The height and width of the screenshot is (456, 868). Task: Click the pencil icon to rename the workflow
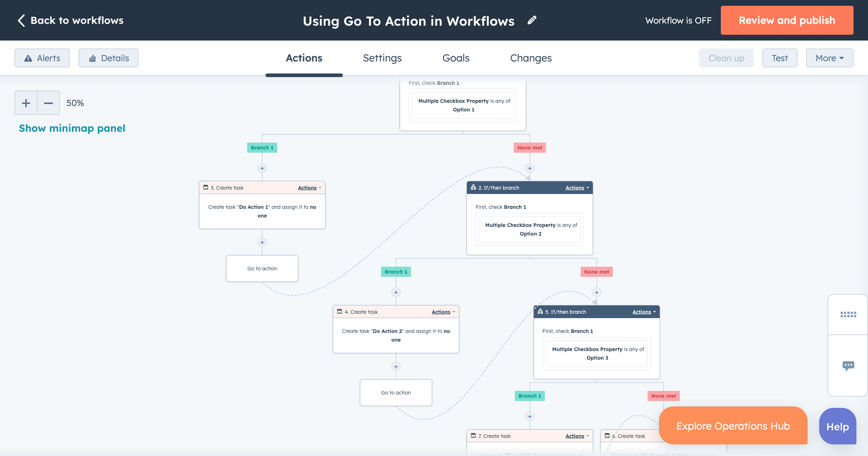pos(531,20)
